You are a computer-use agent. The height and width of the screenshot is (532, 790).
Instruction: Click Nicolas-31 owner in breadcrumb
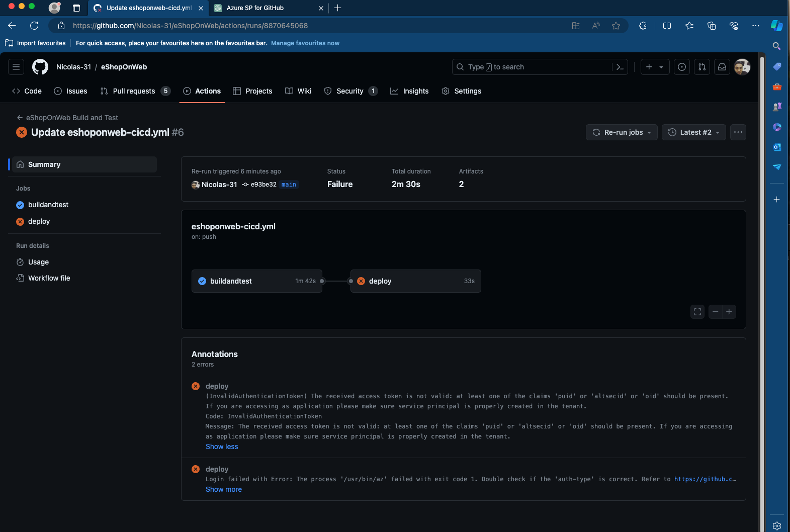[74, 67]
